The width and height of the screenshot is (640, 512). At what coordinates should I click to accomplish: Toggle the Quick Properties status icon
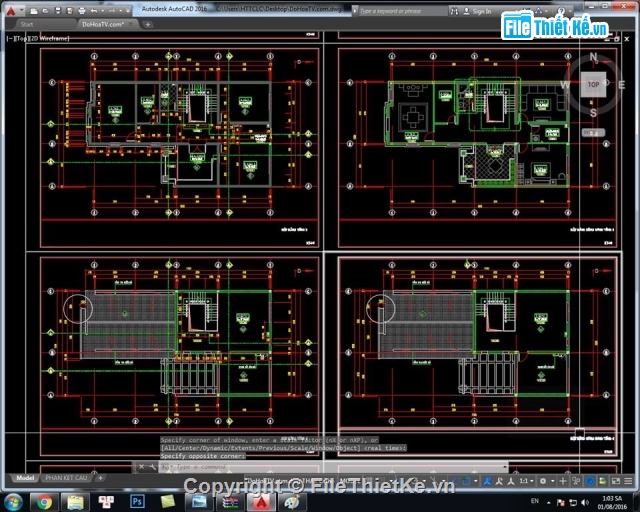[576, 481]
